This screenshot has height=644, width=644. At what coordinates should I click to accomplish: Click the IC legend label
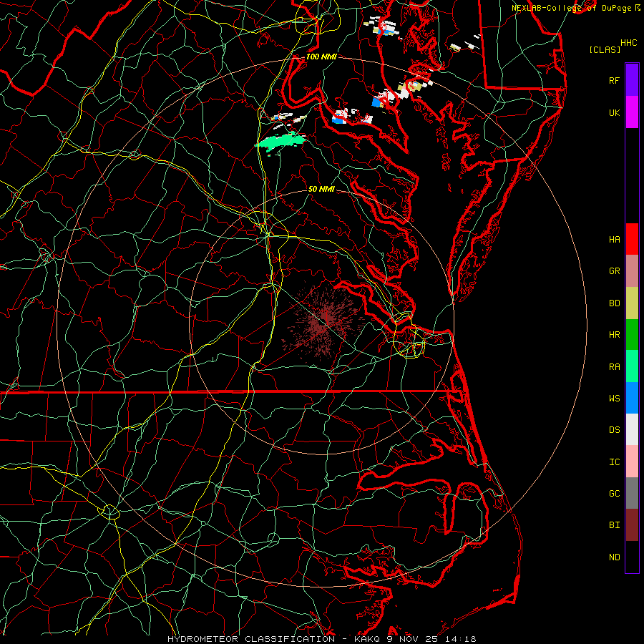pyautogui.click(x=614, y=462)
